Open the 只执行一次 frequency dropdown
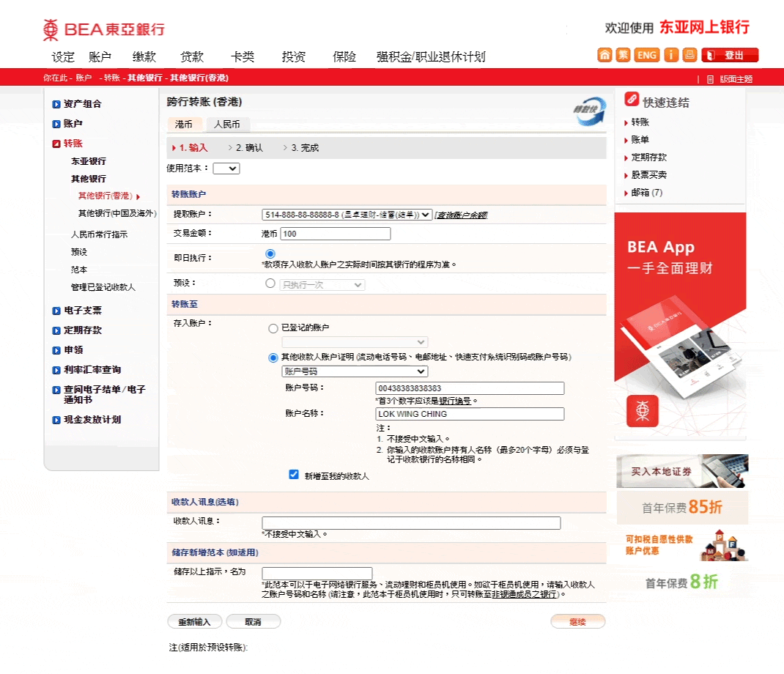Image resolution: width=784 pixels, height=674 pixels. pos(322,285)
